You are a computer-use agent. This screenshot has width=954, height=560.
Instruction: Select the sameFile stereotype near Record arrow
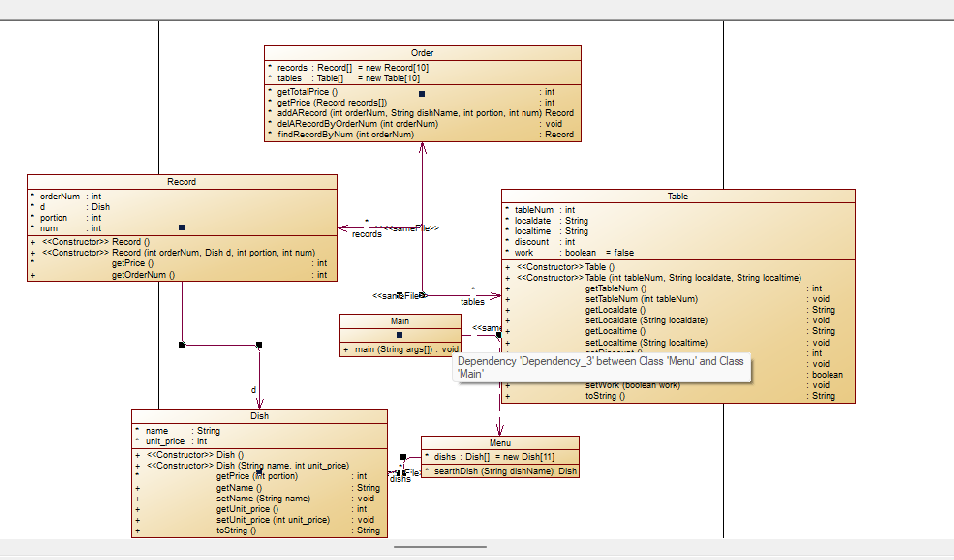pyautogui.click(x=412, y=228)
